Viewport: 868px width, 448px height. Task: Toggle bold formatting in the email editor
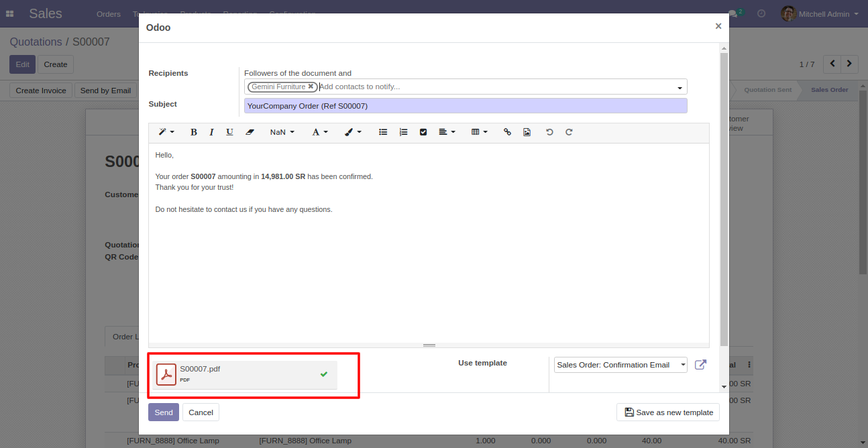pos(194,132)
